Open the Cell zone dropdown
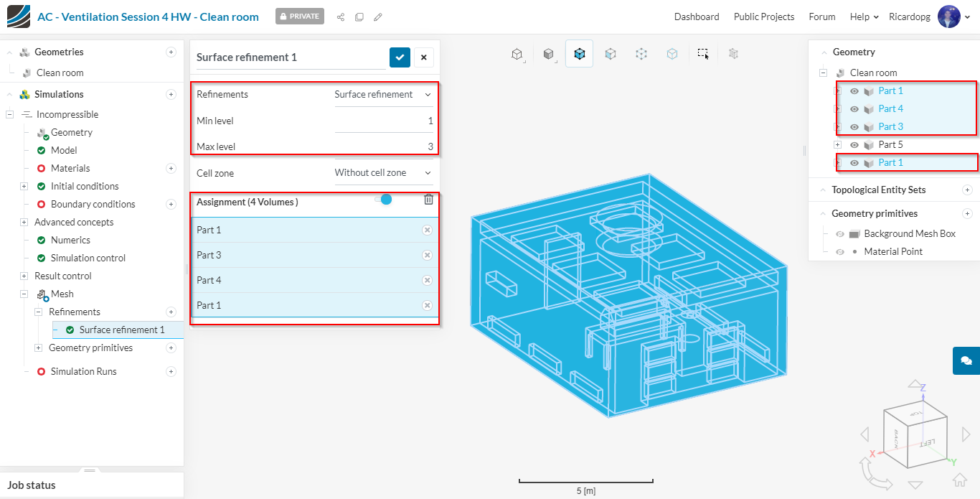Screen dimensions: 980x499 (x=383, y=173)
